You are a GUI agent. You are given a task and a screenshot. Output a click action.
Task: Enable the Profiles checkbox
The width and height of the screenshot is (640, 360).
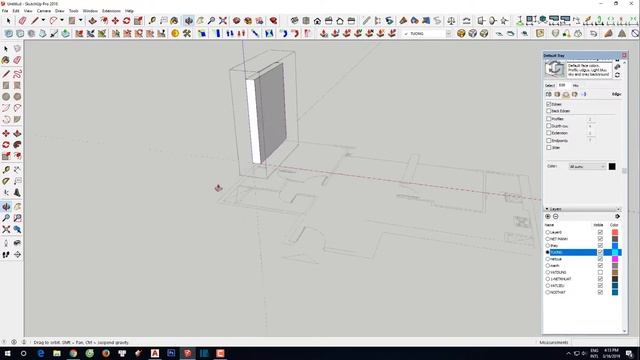(549, 119)
